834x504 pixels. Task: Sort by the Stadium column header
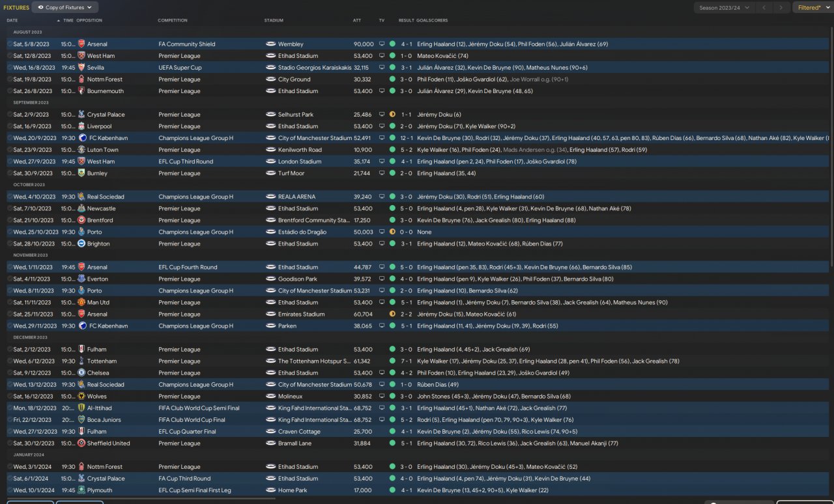[x=274, y=20]
